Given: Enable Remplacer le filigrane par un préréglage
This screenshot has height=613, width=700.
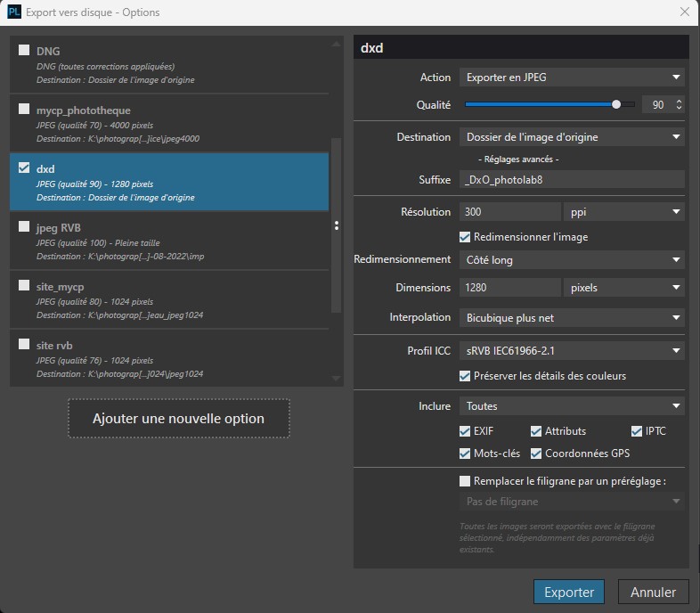Looking at the screenshot, I should point(465,481).
